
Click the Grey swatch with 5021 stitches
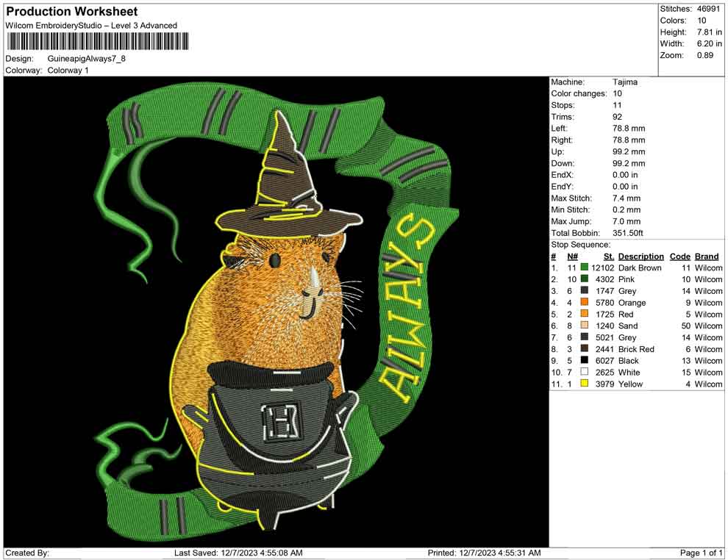[585, 337]
